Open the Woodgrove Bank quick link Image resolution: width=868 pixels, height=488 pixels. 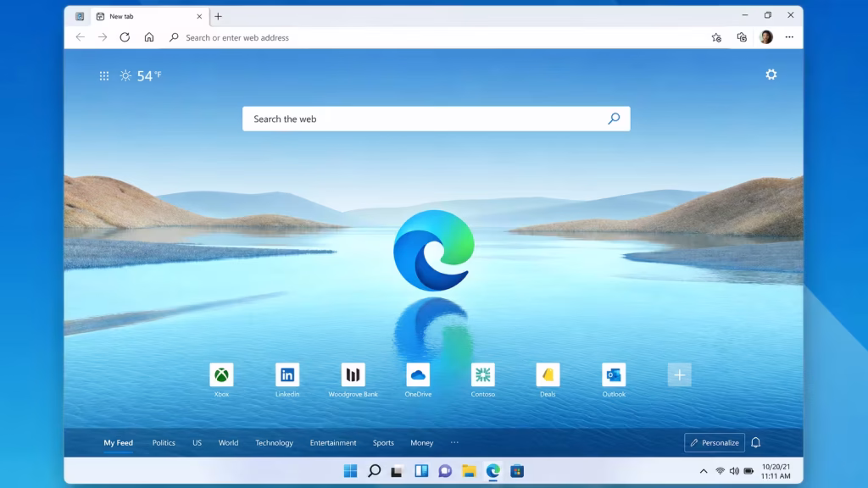(353, 380)
